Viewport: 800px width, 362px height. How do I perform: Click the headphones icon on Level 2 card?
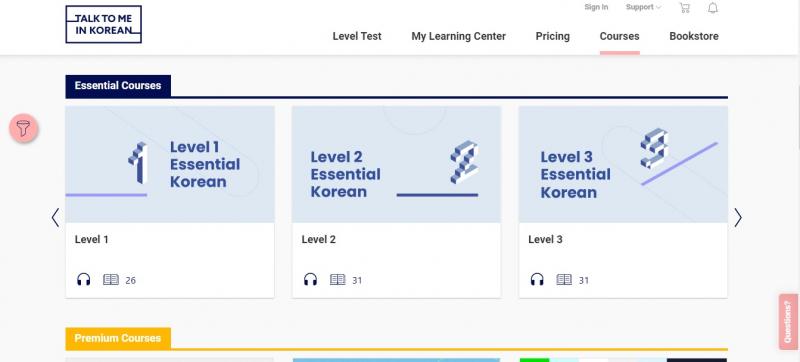click(310, 279)
